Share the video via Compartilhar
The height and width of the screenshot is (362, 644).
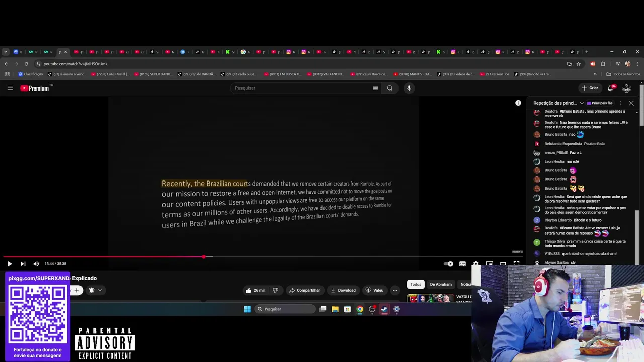click(305, 290)
